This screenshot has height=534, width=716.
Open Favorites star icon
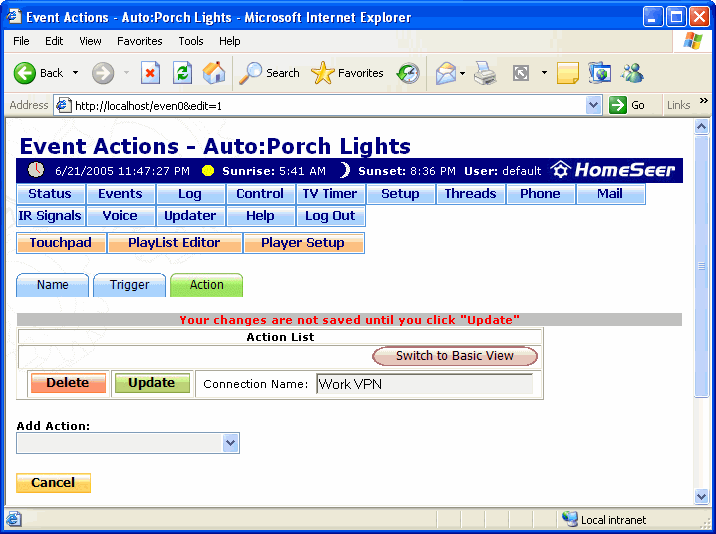322,73
